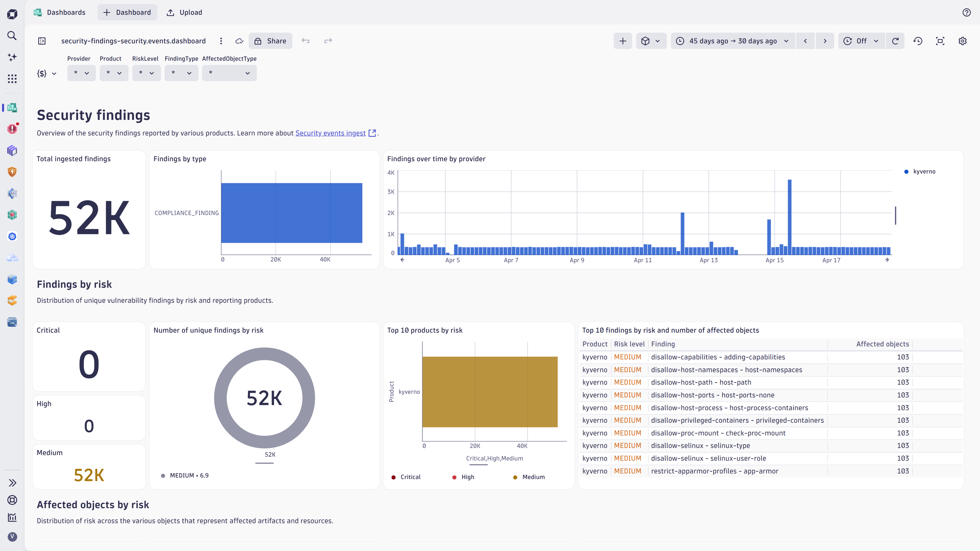
Task: Open the auto-refresh Off dropdown
Action: click(862, 41)
